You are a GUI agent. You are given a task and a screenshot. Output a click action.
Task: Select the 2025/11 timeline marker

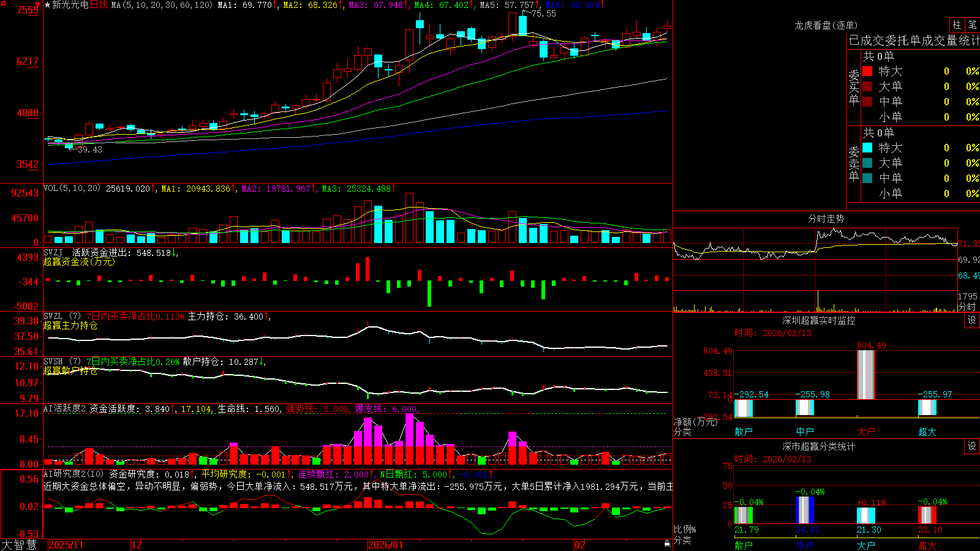(x=66, y=545)
